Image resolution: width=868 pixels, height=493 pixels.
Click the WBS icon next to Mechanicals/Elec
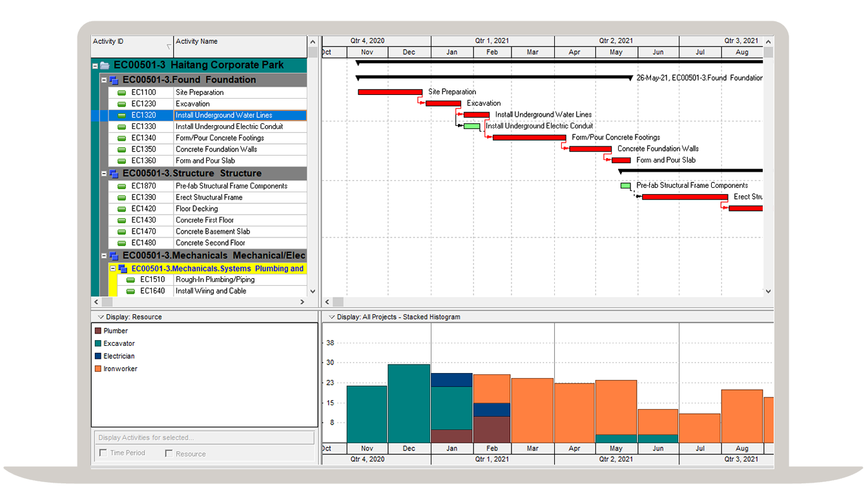[114, 255]
